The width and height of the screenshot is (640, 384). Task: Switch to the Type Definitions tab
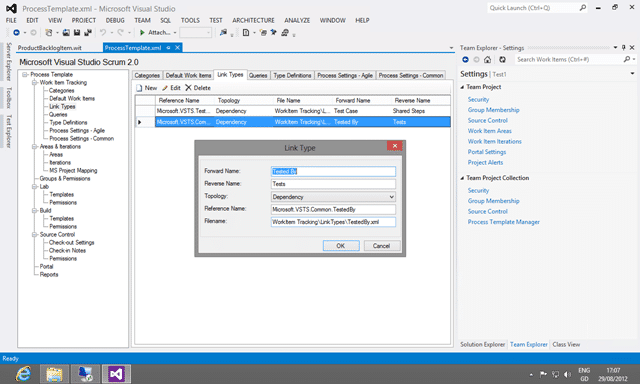click(292, 75)
